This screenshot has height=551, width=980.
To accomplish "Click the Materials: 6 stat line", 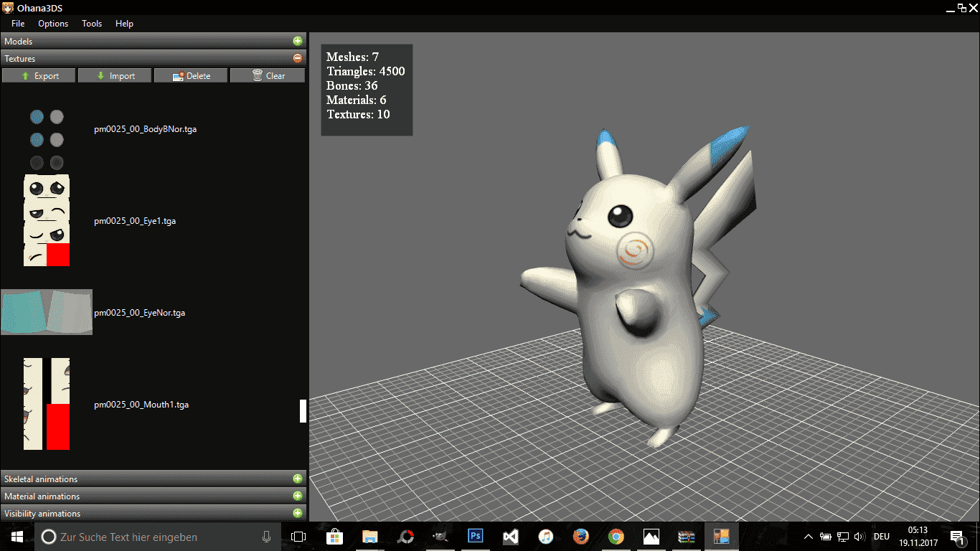I will (357, 100).
